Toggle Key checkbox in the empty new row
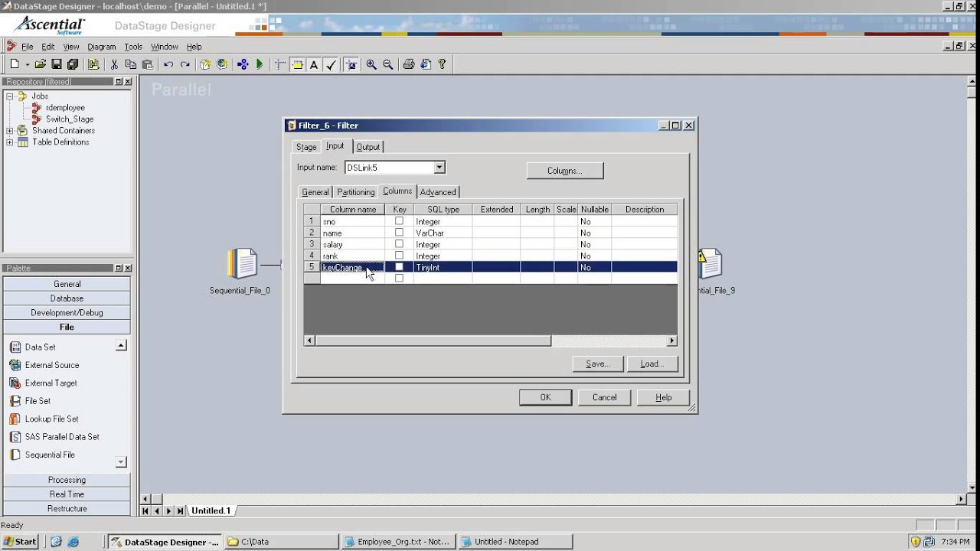The width and height of the screenshot is (980, 551). (399, 279)
